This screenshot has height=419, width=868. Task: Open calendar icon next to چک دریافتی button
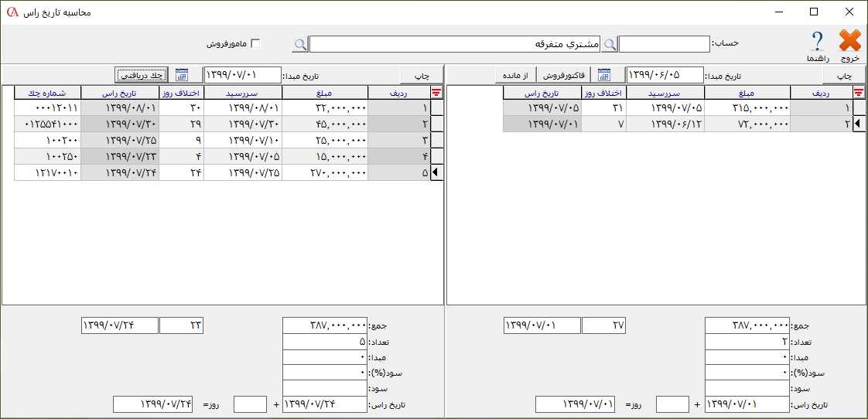click(182, 75)
